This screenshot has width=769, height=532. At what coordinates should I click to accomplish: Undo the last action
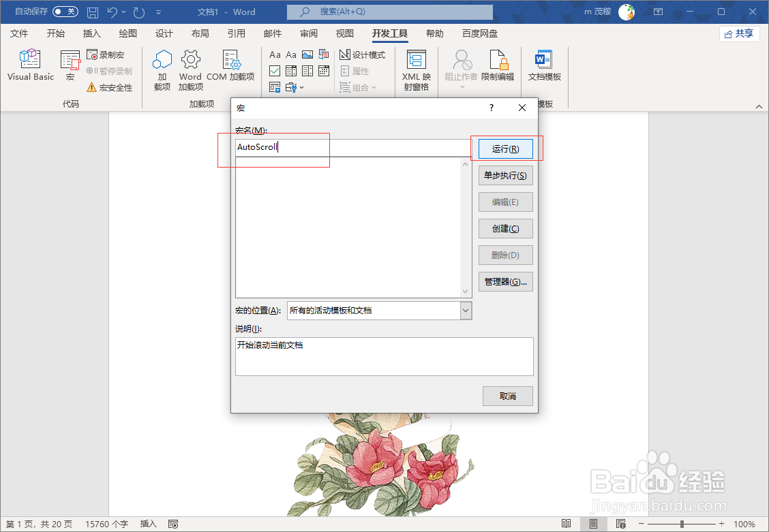[112, 12]
